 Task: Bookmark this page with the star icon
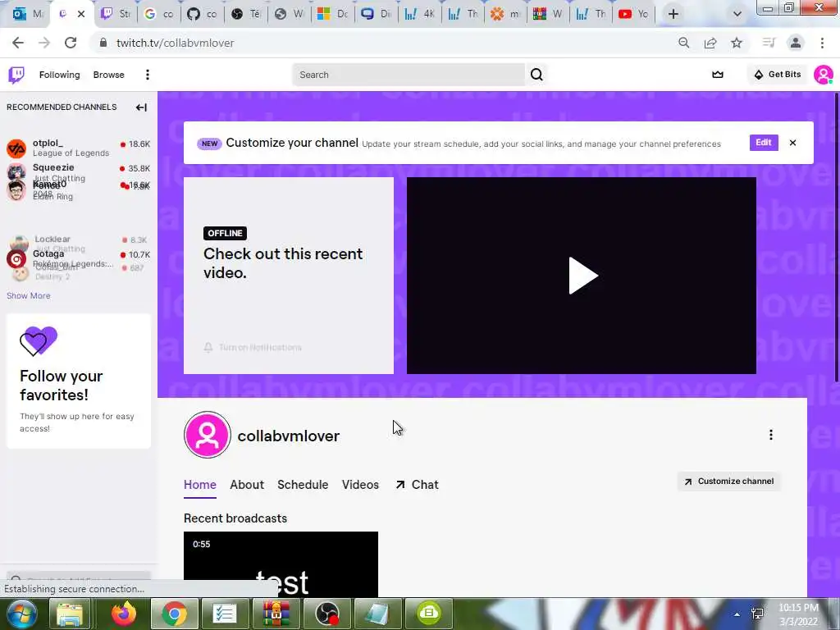737,43
